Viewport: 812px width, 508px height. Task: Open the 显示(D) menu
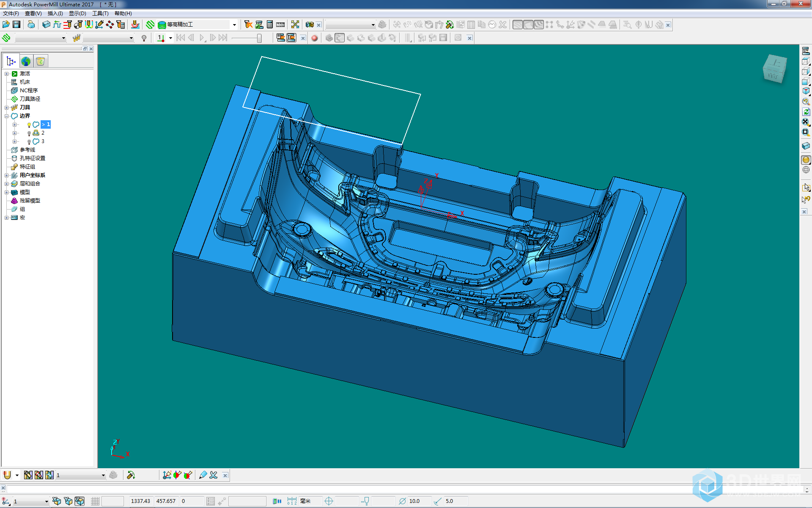[77, 14]
